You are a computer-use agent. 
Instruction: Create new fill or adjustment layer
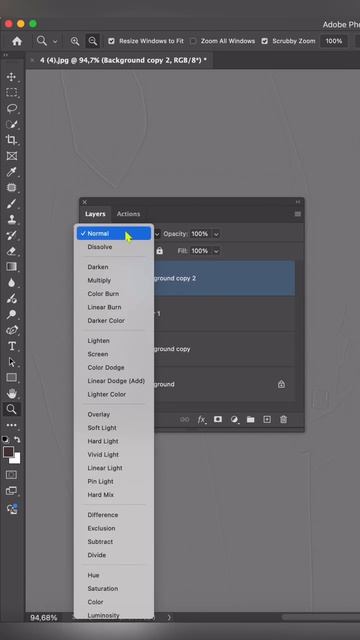pos(234,419)
